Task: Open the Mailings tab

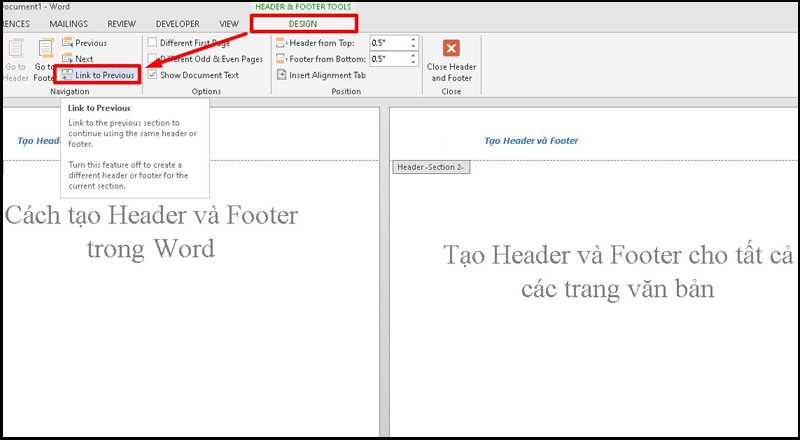Action: (68, 24)
